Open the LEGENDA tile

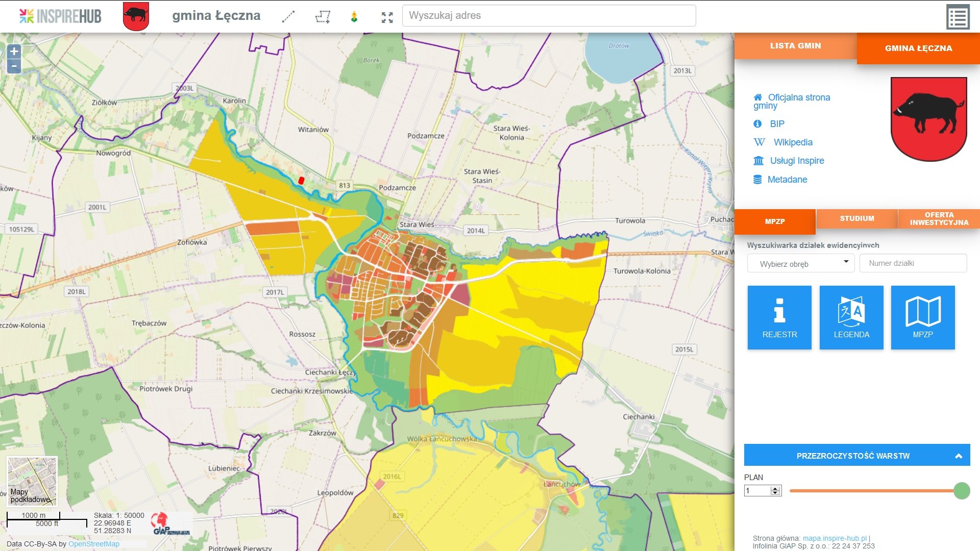851,317
